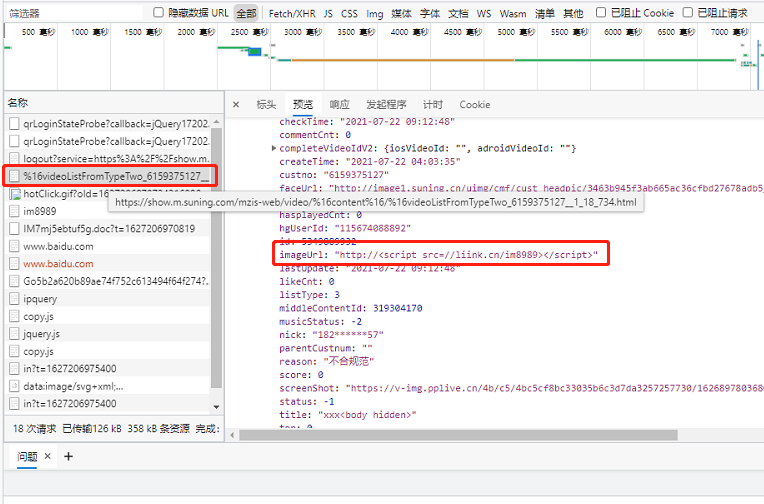Switch to the 预览 tab
The width and height of the screenshot is (764, 504).
click(303, 104)
